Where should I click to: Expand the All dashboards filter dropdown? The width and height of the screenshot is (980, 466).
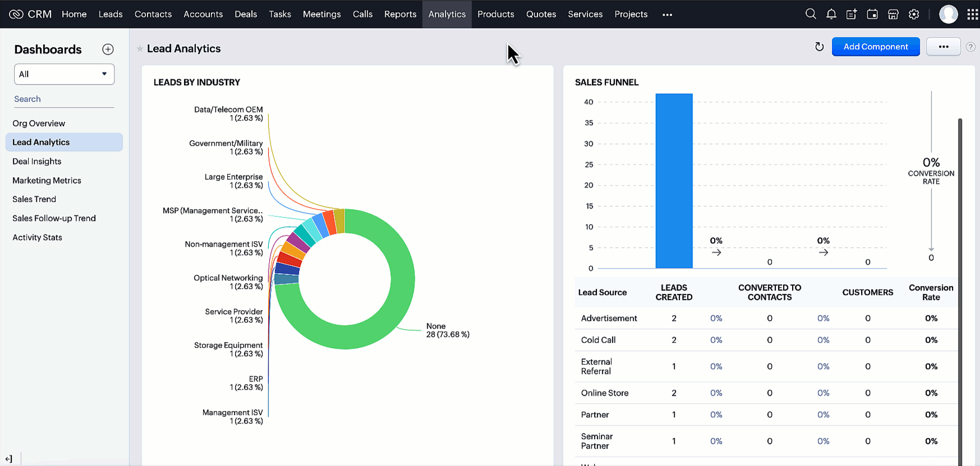pyautogui.click(x=64, y=74)
